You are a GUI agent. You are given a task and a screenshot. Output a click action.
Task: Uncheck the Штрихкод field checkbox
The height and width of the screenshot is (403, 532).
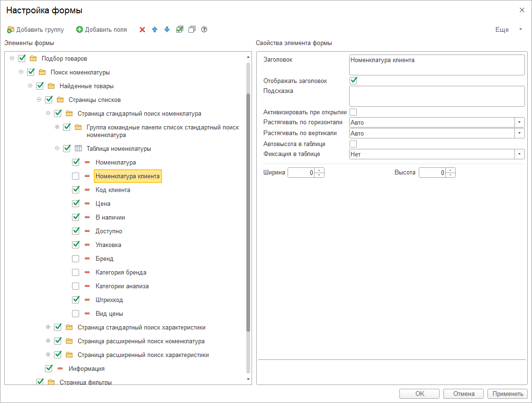76,300
